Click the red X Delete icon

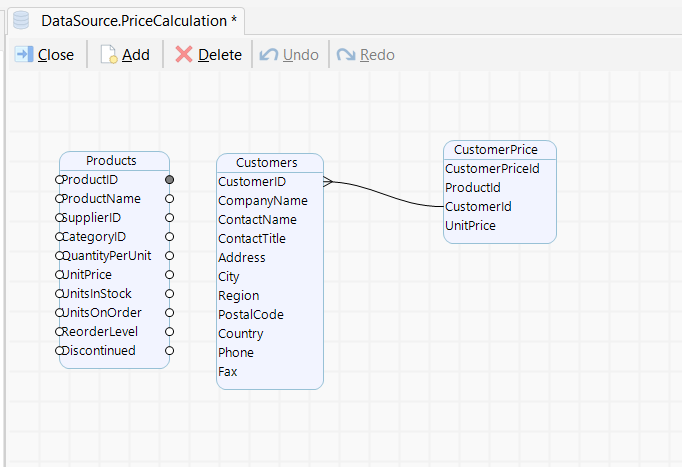pyautogui.click(x=184, y=55)
